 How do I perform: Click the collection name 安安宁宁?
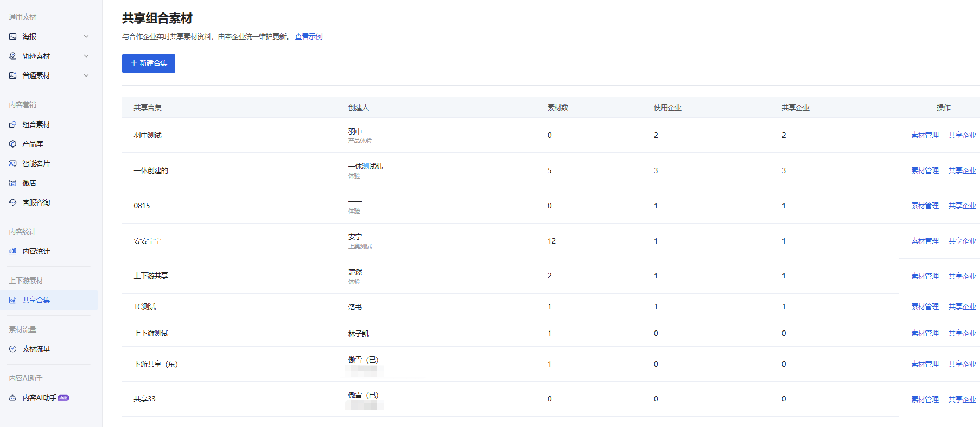click(x=148, y=241)
